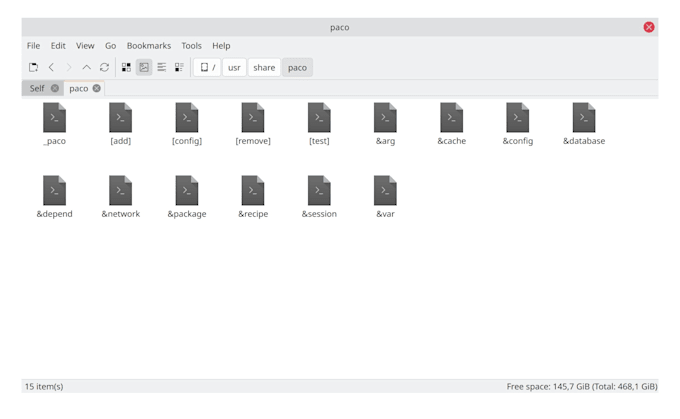Close the paco tab

[96, 88]
